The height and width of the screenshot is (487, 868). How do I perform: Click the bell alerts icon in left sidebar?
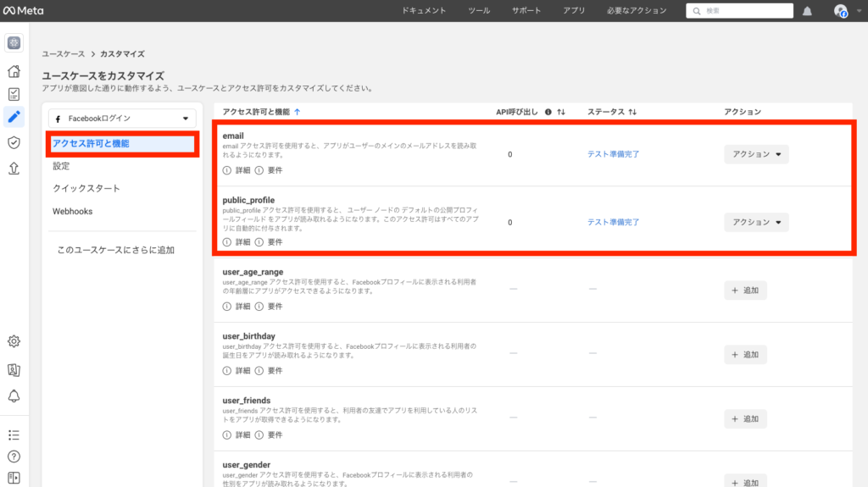[x=14, y=396]
